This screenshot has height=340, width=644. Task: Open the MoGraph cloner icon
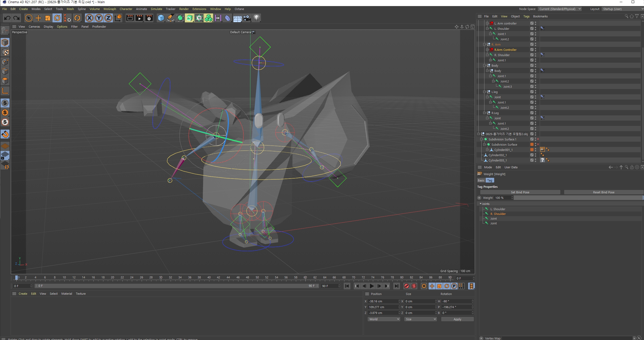pos(208,18)
